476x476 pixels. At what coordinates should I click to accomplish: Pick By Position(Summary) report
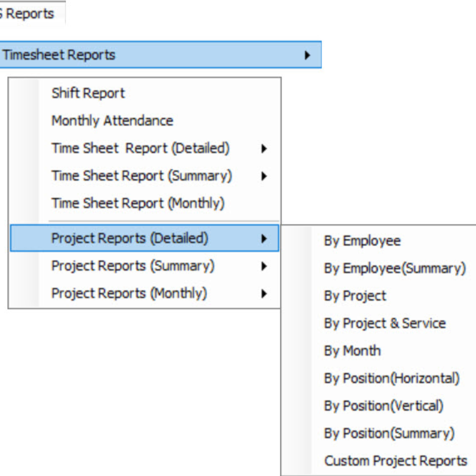(x=389, y=434)
